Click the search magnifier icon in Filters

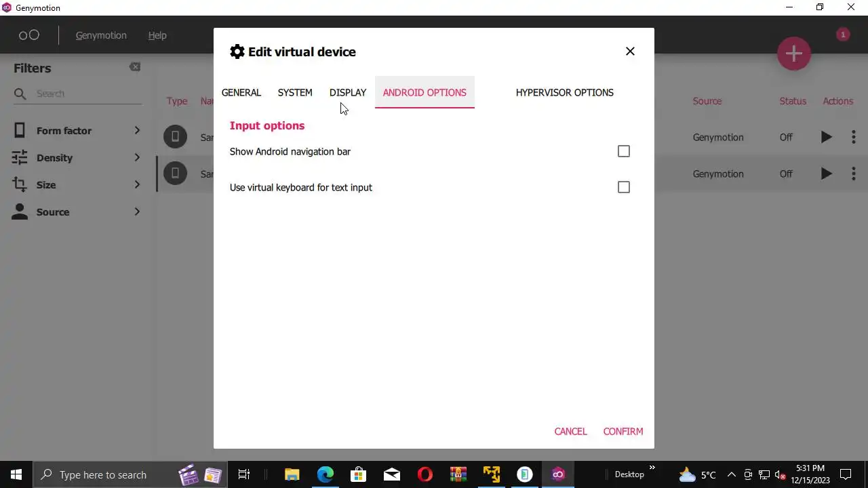coord(20,94)
